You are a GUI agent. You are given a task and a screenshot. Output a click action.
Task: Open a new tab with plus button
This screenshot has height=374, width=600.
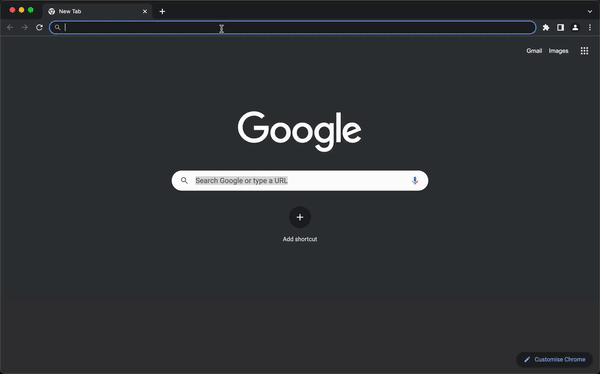(162, 11)
